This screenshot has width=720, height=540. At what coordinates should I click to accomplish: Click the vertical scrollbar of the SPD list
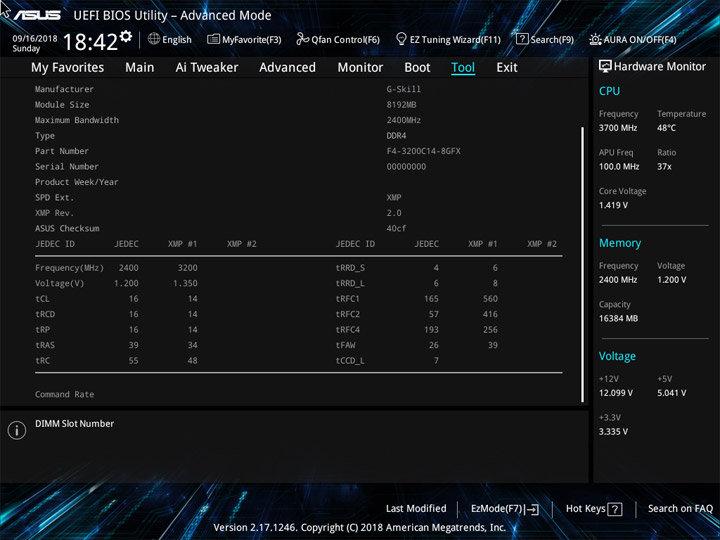click(x=582, y=264)
